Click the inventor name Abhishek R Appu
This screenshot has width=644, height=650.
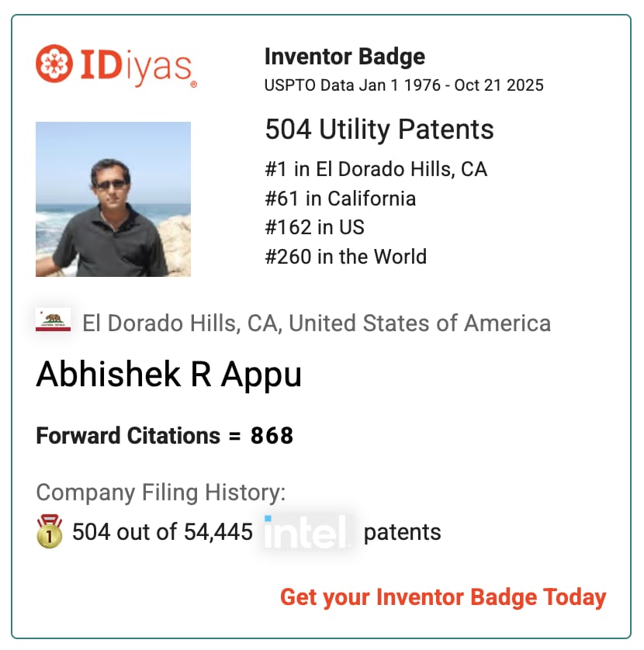click(x=168, y=375)
